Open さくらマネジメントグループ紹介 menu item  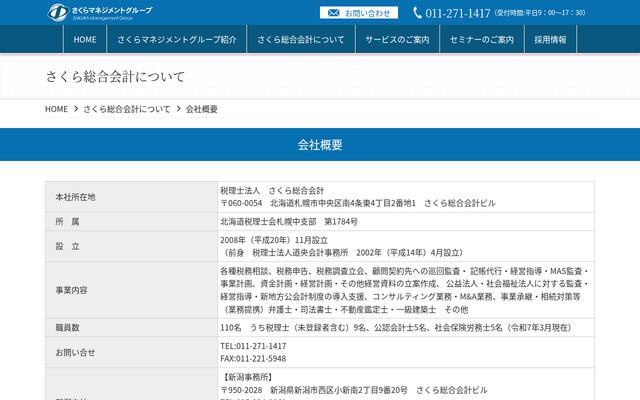[x=177, y=40]
